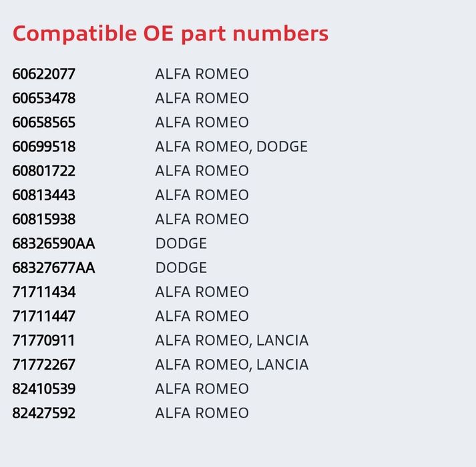This screenshot has width=476, height=467.
Task: Select part number 82410539
Action: [x=43, y=390]
